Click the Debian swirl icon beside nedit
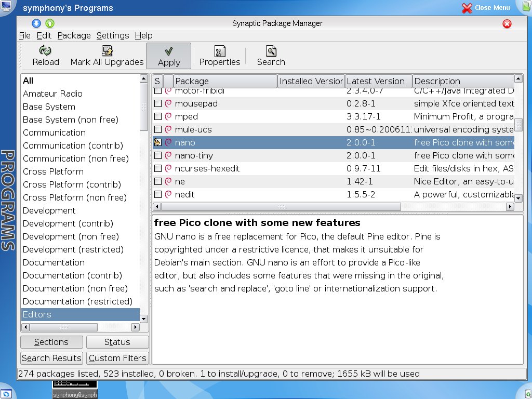The height and width of the screenshot is (399, 532). tap(168, 194)
